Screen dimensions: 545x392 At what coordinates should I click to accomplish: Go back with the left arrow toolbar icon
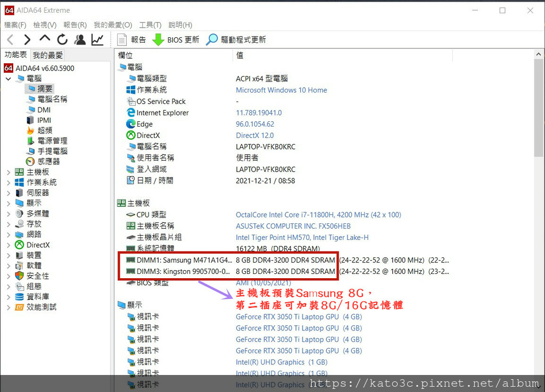10,40
